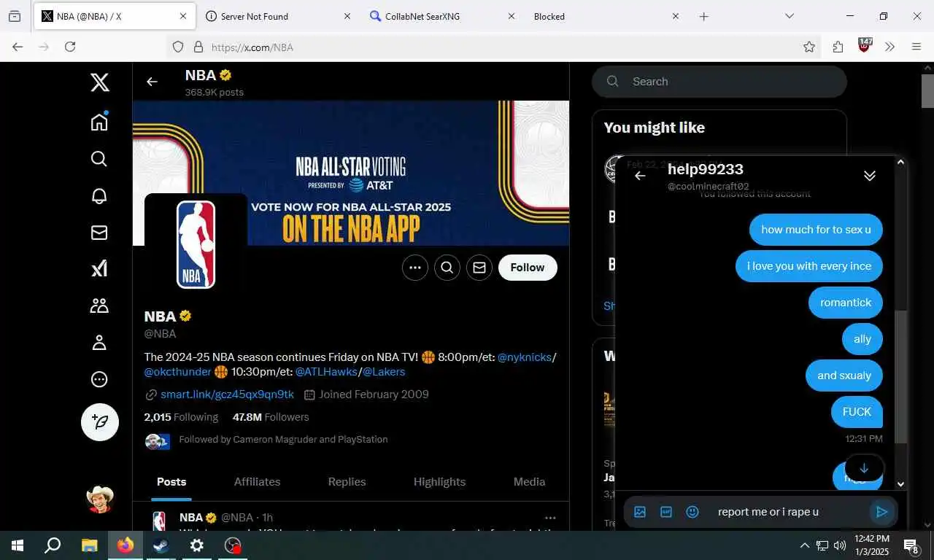Image resolution: width=934 pixels, height=560 pixels.
Task: Open the Firefox hamburger menu
Action: (916, 47)
